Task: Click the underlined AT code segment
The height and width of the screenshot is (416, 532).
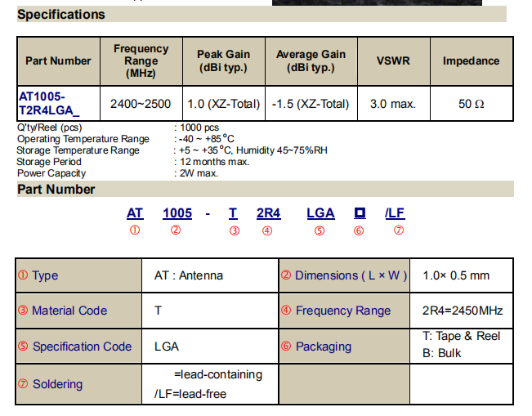Action: 135,213
